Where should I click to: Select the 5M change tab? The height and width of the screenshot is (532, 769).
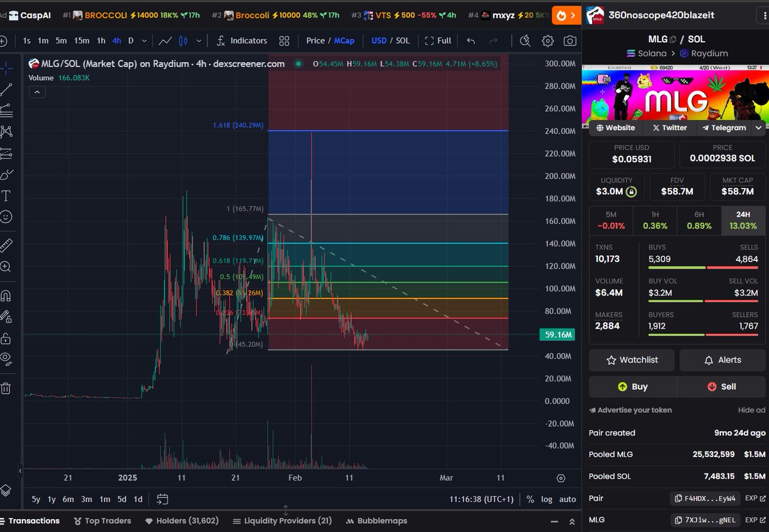[x=611, y=220]
